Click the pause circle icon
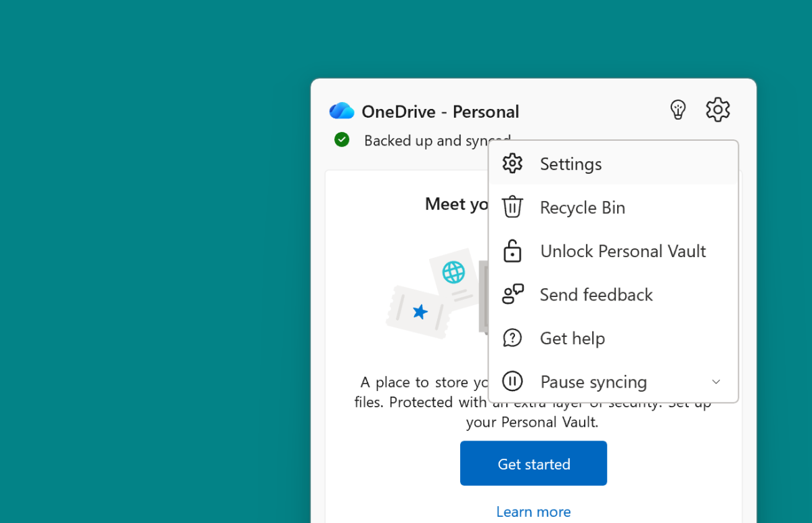Viewport: 812px width, 523px height. [512, 382]
